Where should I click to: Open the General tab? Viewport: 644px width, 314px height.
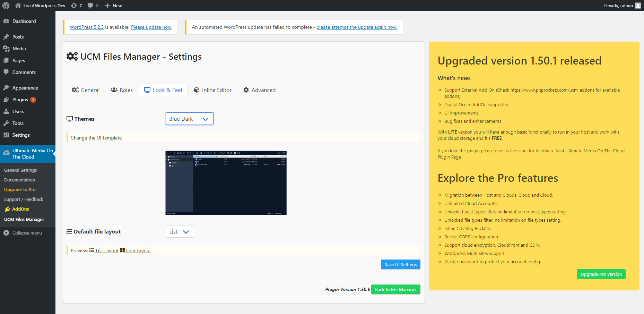(x=86, y=90)
